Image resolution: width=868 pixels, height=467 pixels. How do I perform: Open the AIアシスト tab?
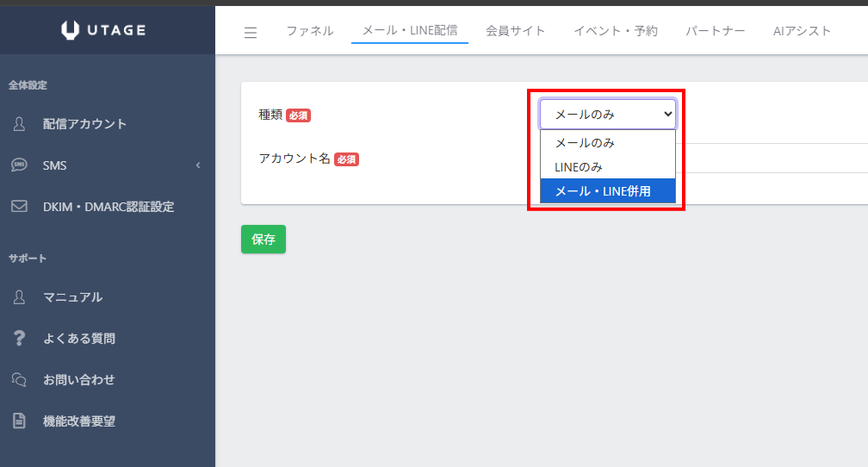802,31
